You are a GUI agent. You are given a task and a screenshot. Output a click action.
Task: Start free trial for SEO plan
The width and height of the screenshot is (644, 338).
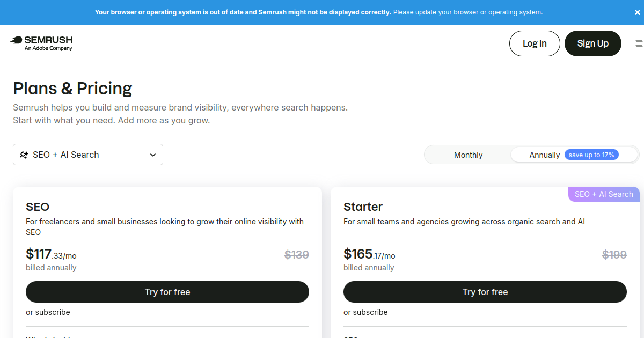tap(167, 292)
